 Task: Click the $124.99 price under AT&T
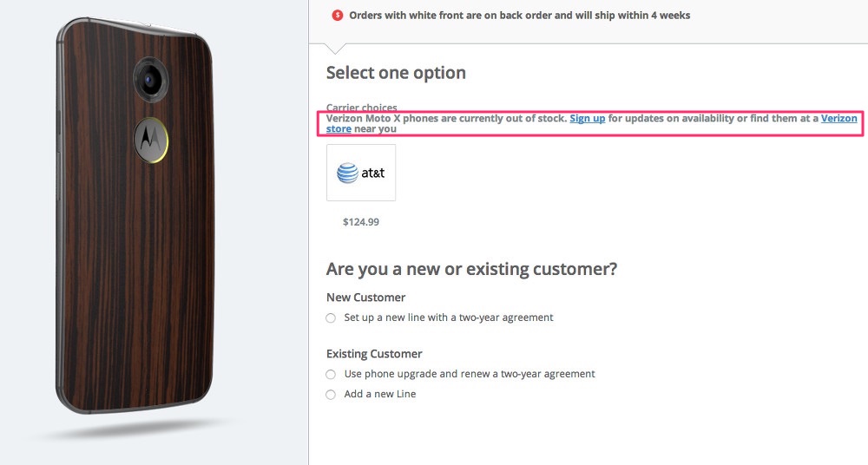coord(361,222)
